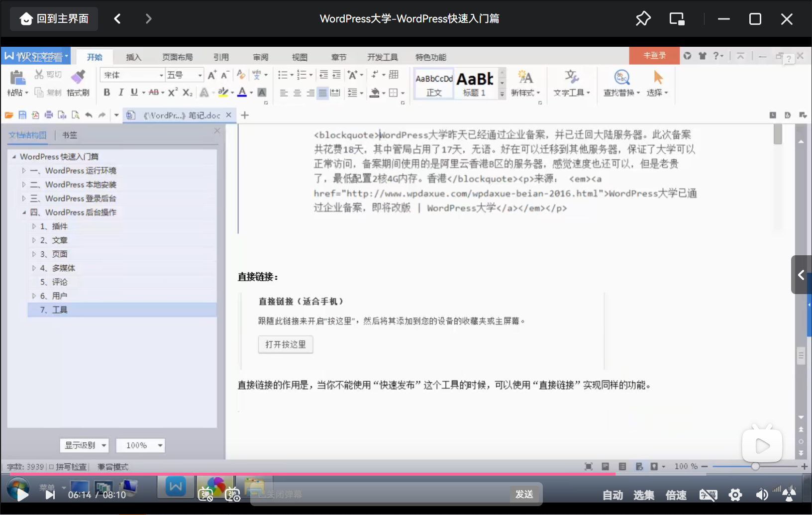
Task: Click the save icon in quick toolbar
Action: click(x=22, y=115)
